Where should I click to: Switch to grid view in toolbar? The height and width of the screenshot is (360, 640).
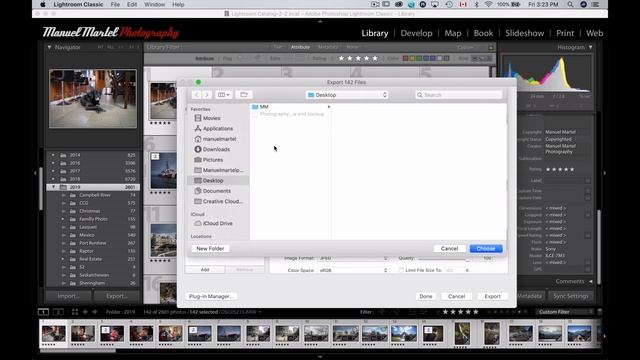click(x=75, y=312)
